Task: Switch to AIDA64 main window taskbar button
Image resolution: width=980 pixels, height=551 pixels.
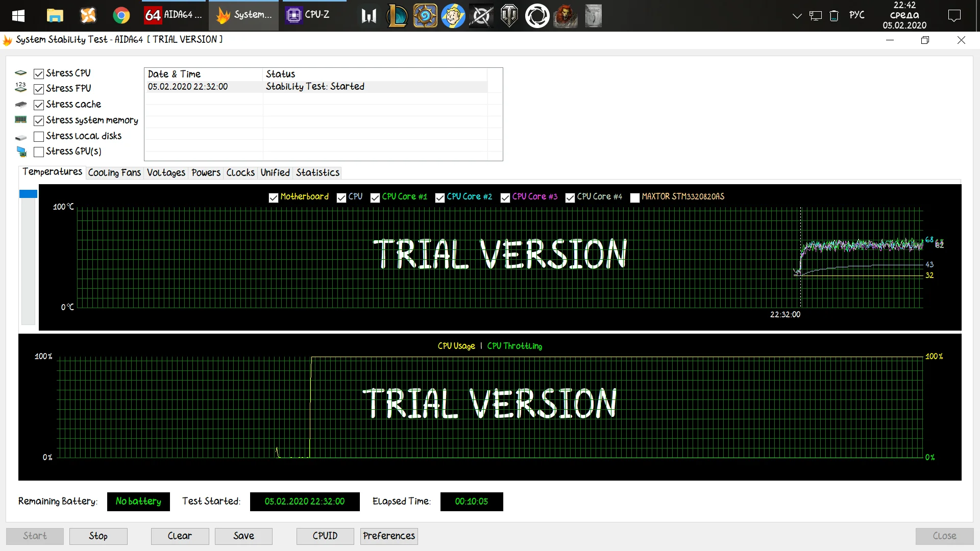Action: click(x=174, y=15)
